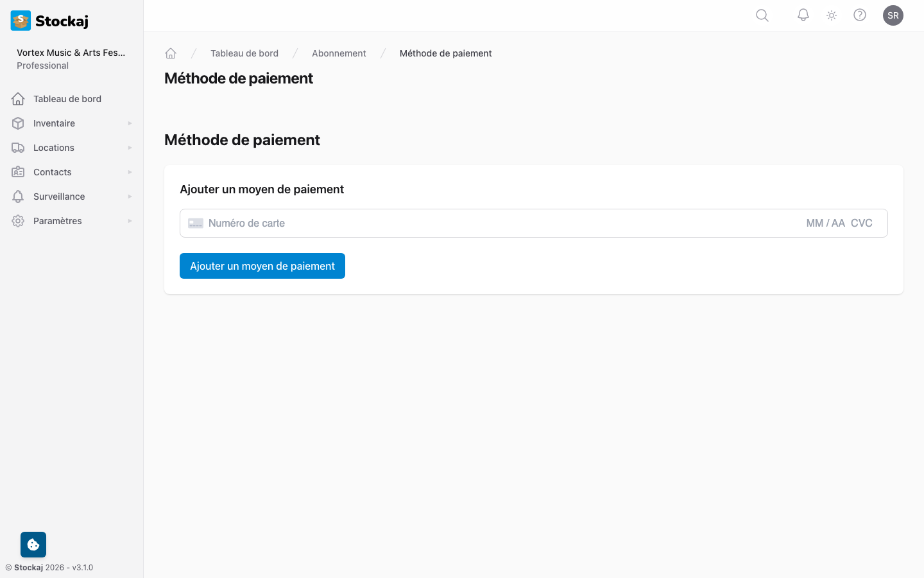
Task: Click the SR user avatar
Action: pos(893,15)
